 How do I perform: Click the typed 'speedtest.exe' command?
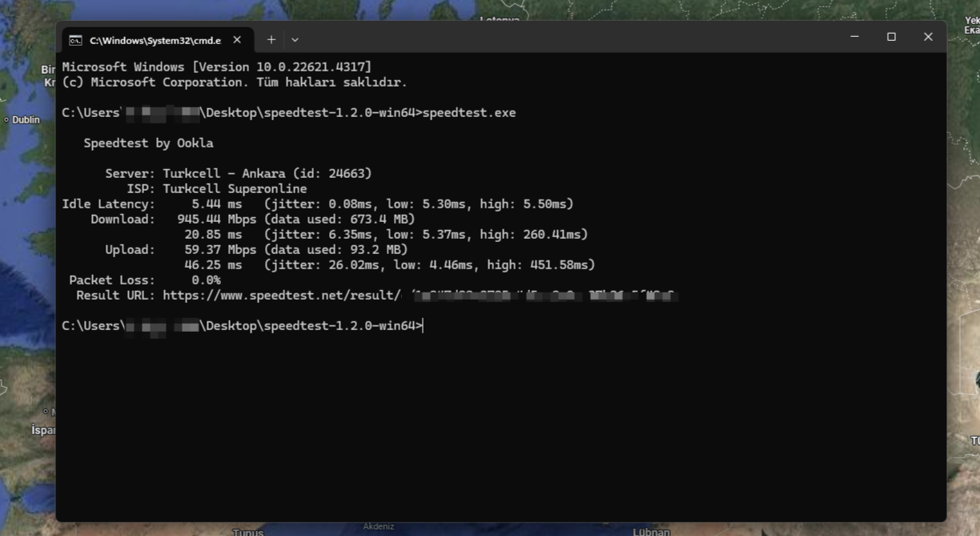coord(469,113)
